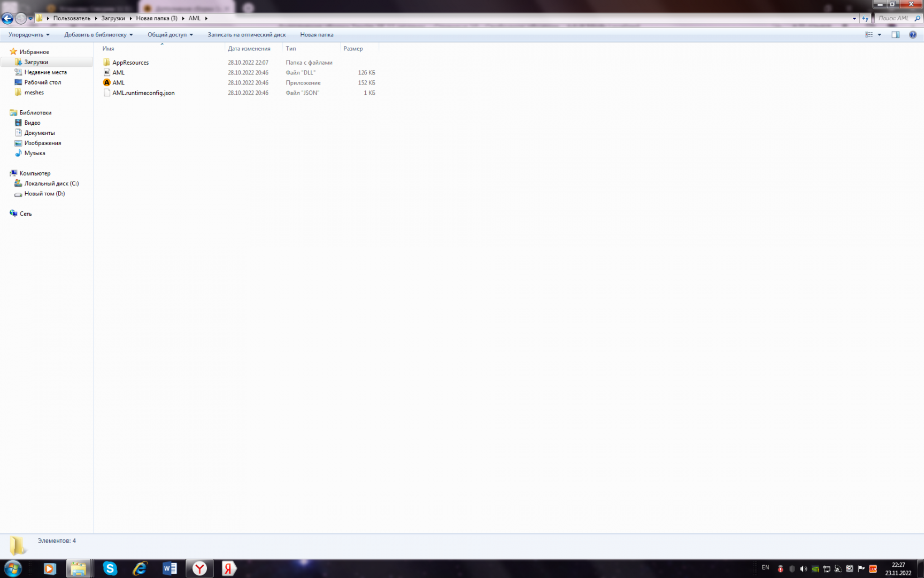Open Skype from the taskbar

[x=110, y=568]
